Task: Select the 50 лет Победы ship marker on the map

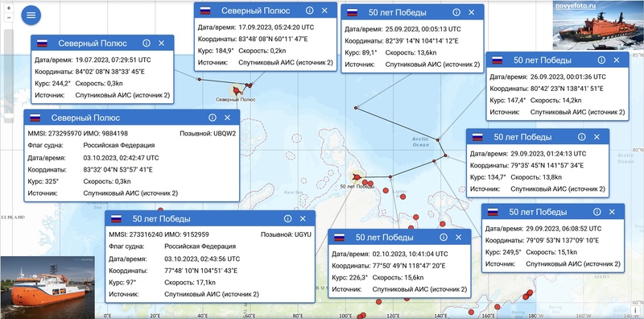Action: 357,177
